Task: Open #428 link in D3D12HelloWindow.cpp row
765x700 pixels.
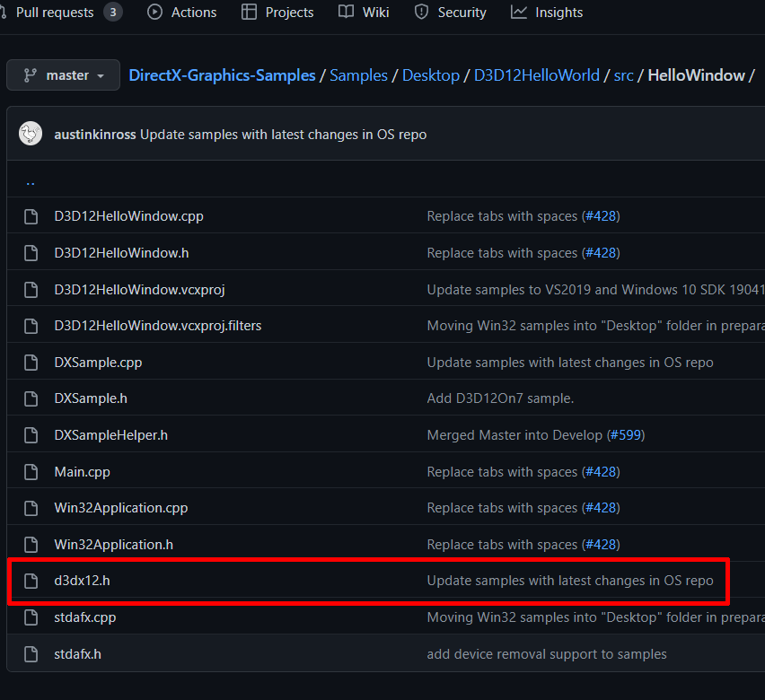Action: click(601, 216)
